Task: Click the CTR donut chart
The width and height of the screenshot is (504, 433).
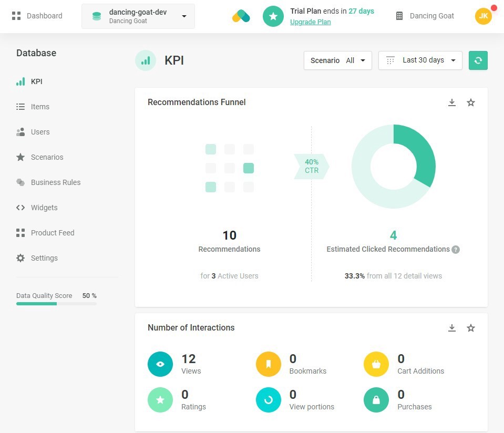Action: click(x=394, y=167)
